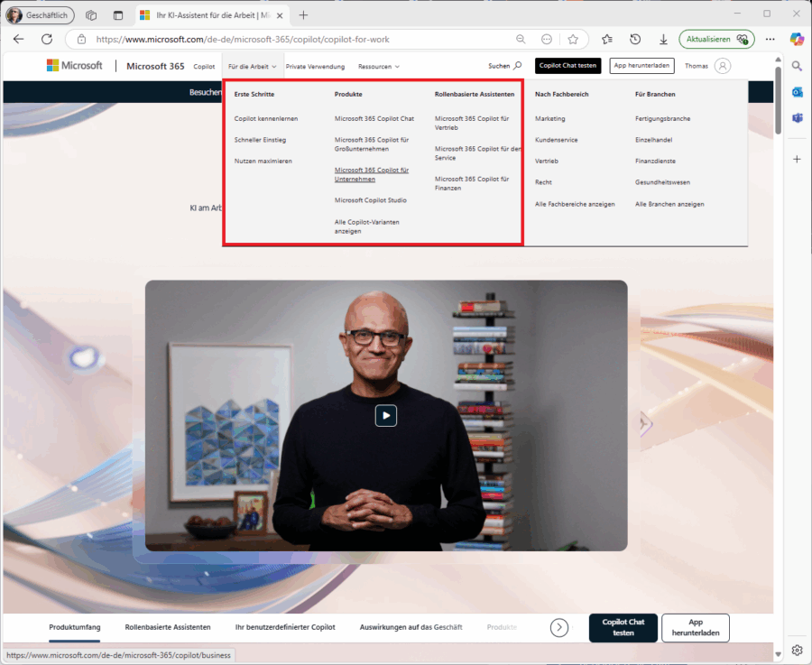Screen dimensions: 812x665
Task: Click the bottom Copilot Chat testen button
Action: click(x=623, y=628)
